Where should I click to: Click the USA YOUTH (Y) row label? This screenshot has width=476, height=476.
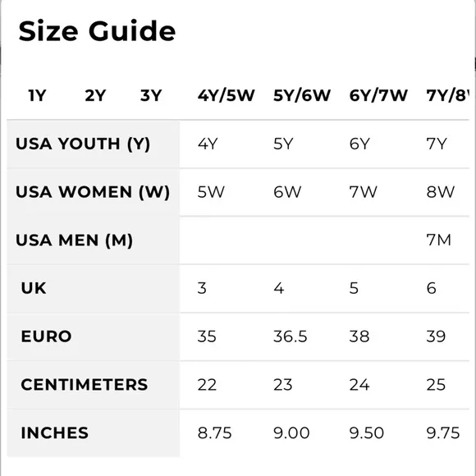click(83, 144)
